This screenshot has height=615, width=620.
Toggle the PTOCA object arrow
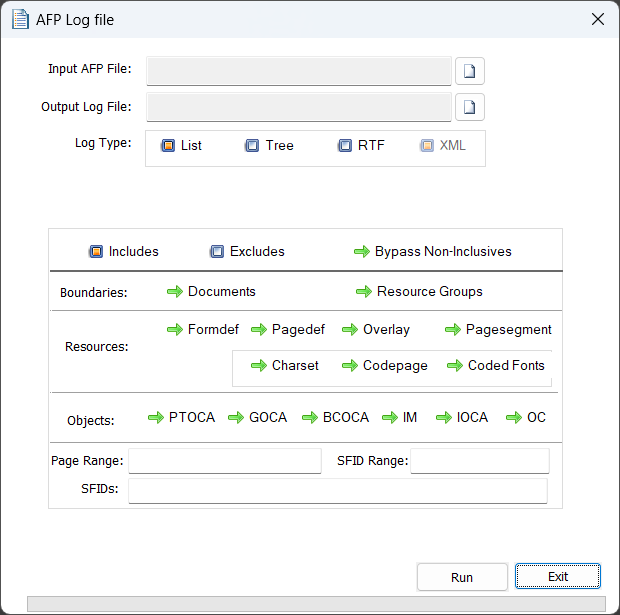pos(156,418)
